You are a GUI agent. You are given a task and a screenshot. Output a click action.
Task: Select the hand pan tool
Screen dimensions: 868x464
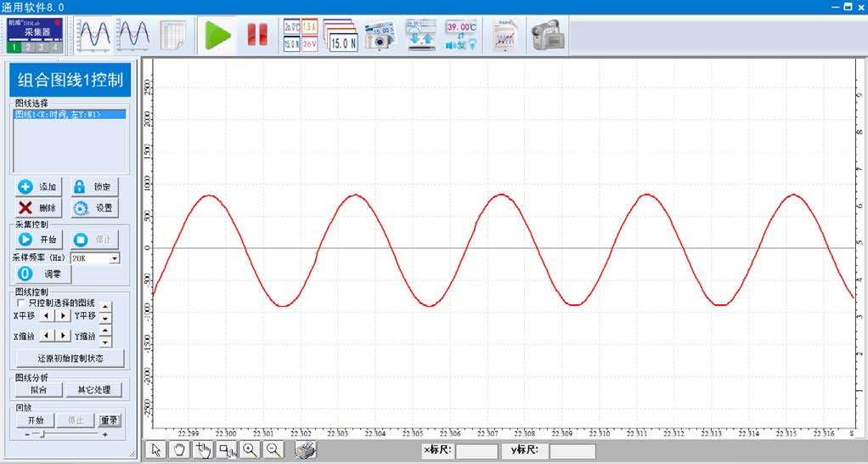pos(179,450)
